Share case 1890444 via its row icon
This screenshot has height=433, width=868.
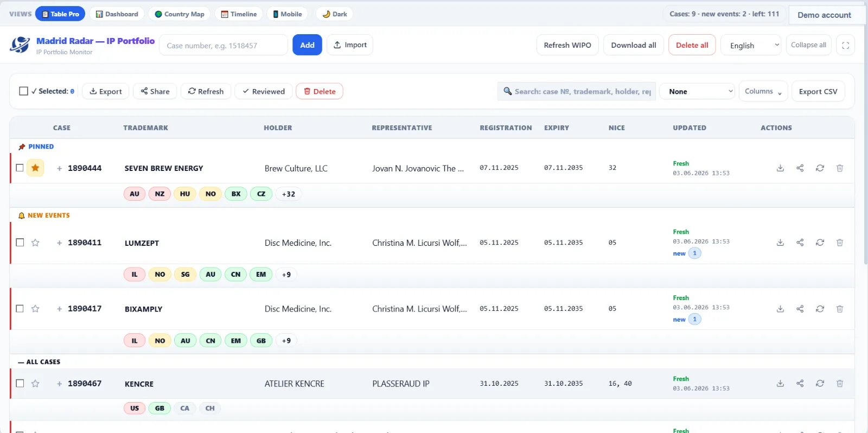tap(800, 168)
